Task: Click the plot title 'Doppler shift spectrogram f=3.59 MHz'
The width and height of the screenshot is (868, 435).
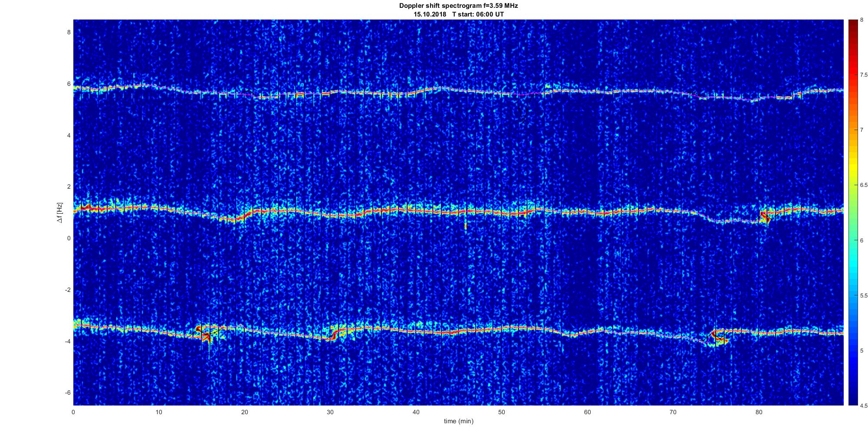Action: coord(458,6)
